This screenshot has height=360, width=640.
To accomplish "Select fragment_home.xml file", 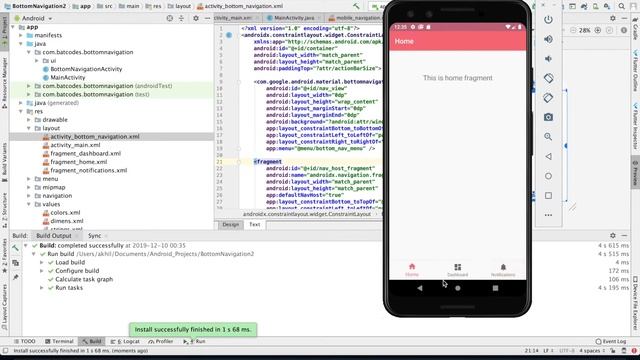I will pyautogui.click(x=75, y=162).
